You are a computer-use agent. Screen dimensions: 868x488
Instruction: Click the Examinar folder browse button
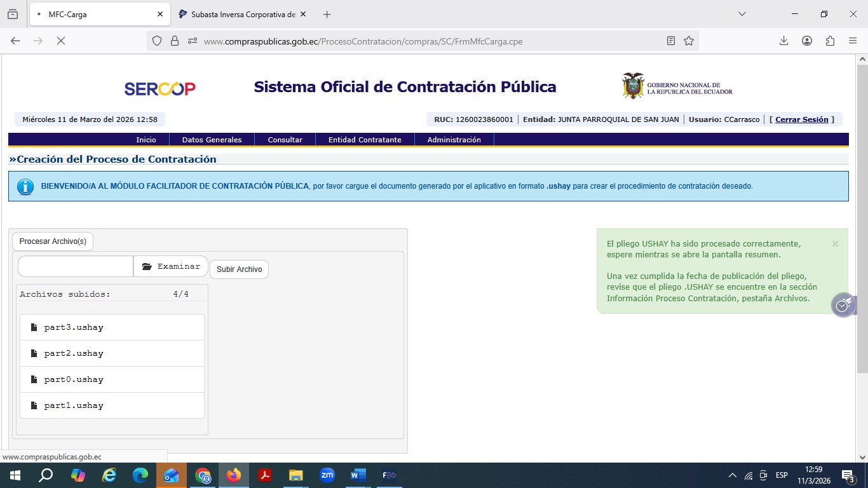[171, 266]
